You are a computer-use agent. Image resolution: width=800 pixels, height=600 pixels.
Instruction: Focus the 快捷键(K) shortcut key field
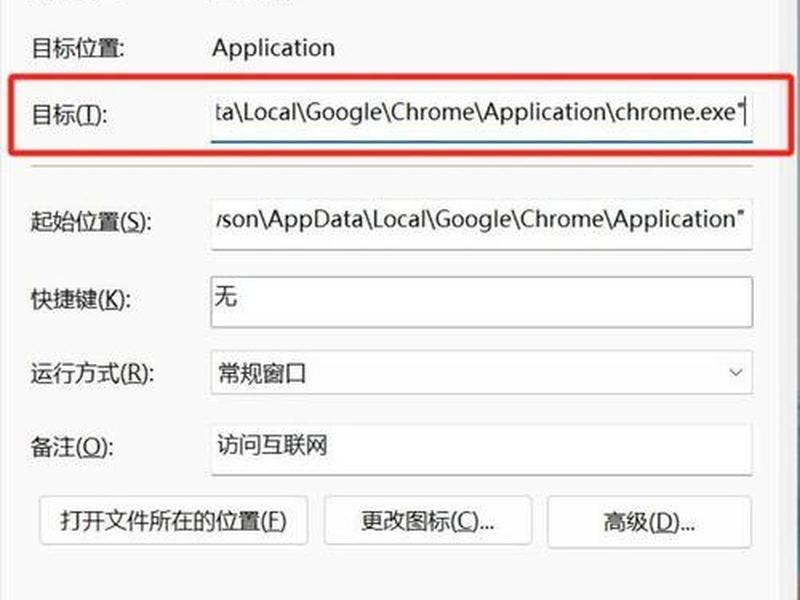[481, 302]
